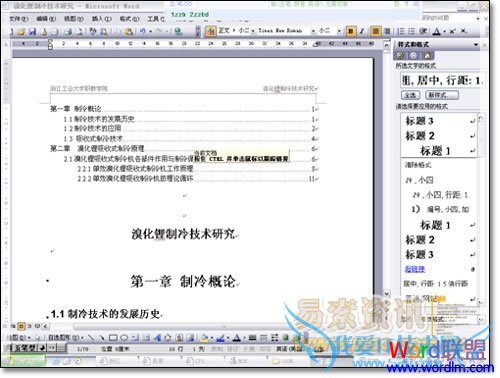
Task: Run the spelling and grammar check icon
Action: (x=93, y=32)
